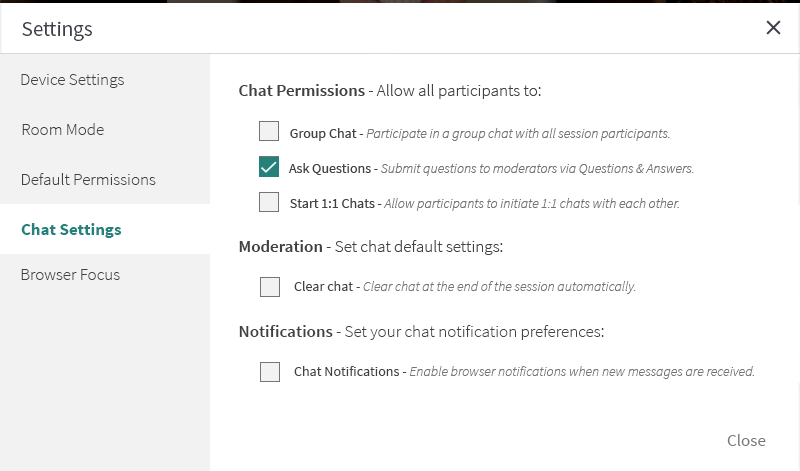The width and height of the screenshot is (800, 471).
Task: Click the bold "Chat Notifications" label text
Action: click(346, 372)
